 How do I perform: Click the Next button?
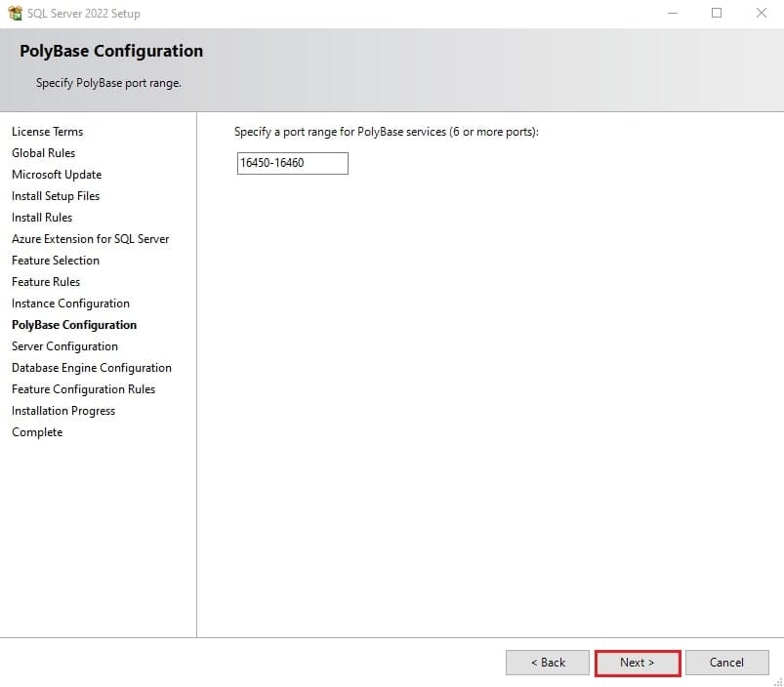(638, 663)
